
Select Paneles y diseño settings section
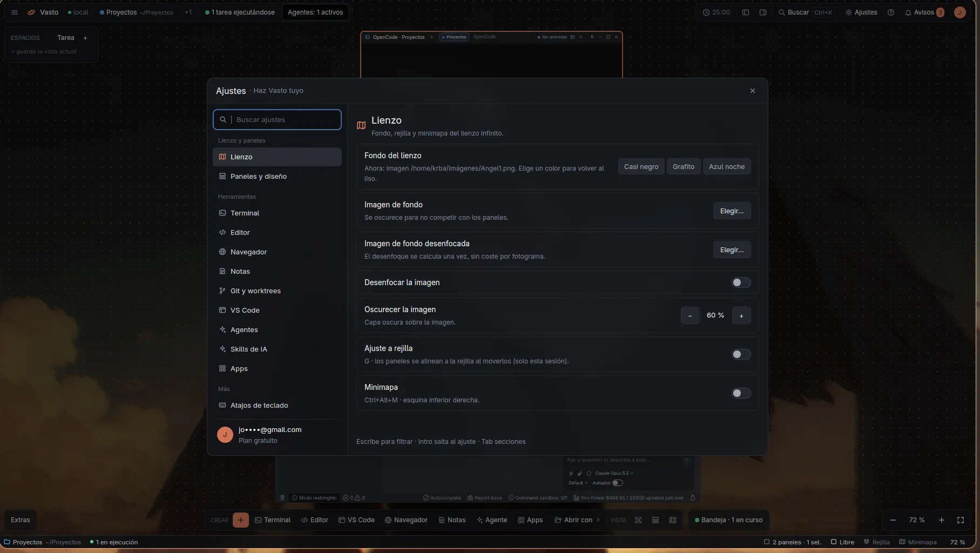(x=277, y=177)
